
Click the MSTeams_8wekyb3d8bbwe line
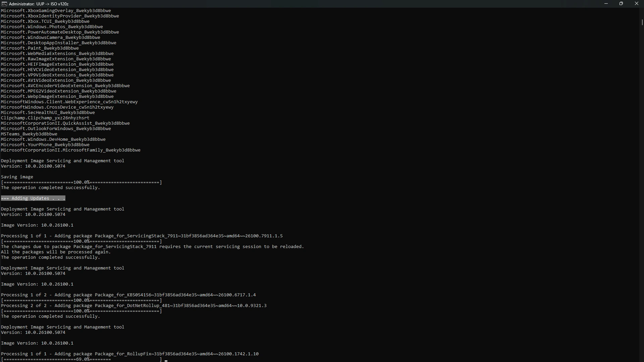[x=29, y=134]
